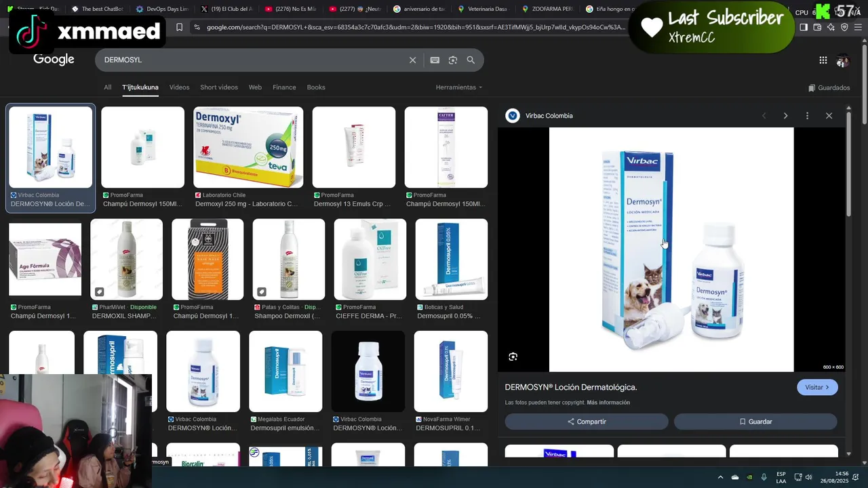Switch ESP LAA input language

(x=781, y=477)
